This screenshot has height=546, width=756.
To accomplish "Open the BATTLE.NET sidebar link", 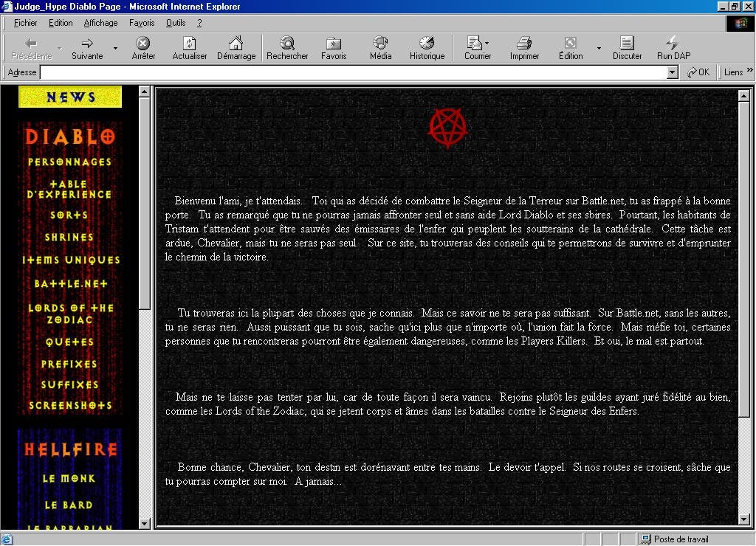I will click(x=71, y=284).
